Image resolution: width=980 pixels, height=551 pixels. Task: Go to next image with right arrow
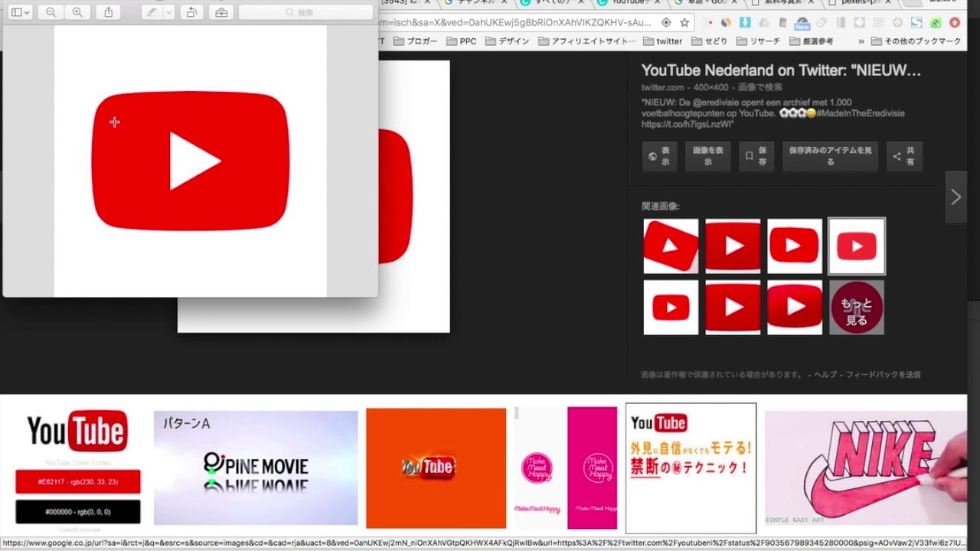(x=955, y=197)
